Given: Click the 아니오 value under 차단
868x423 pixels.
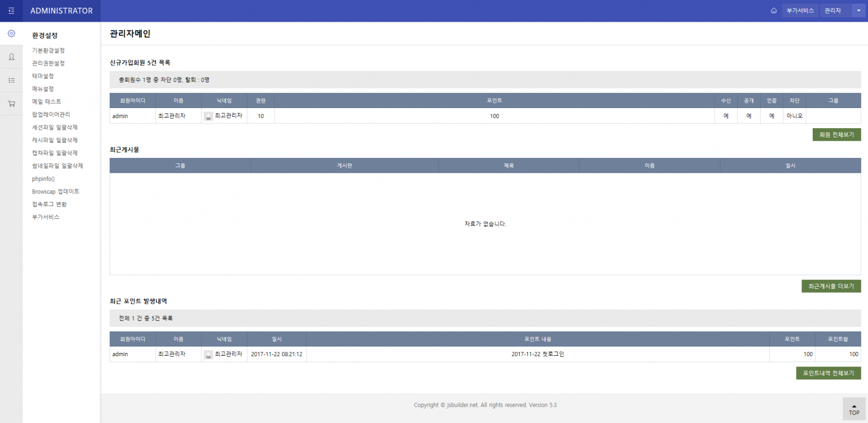Looking at the screenshot, I should pos(795,116).
